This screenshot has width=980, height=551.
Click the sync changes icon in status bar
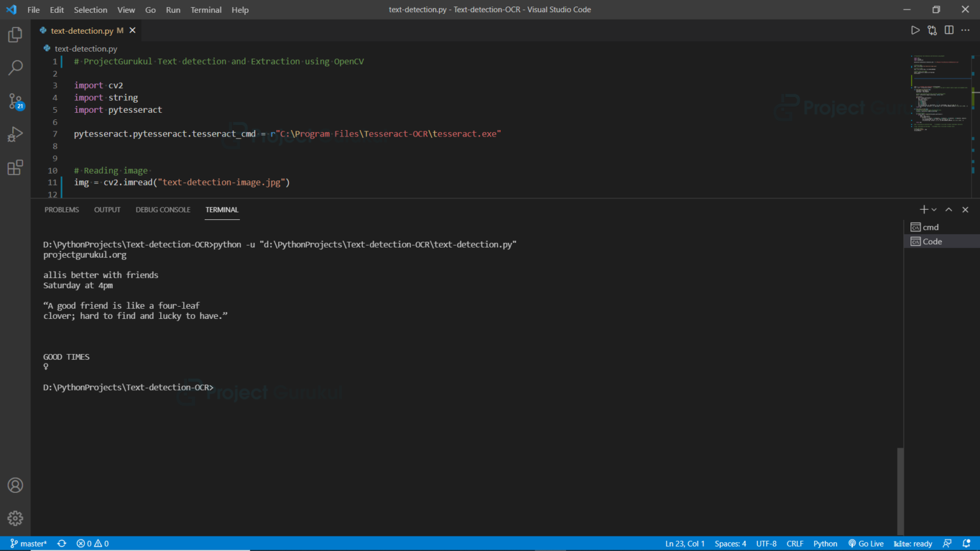(61, 543)
